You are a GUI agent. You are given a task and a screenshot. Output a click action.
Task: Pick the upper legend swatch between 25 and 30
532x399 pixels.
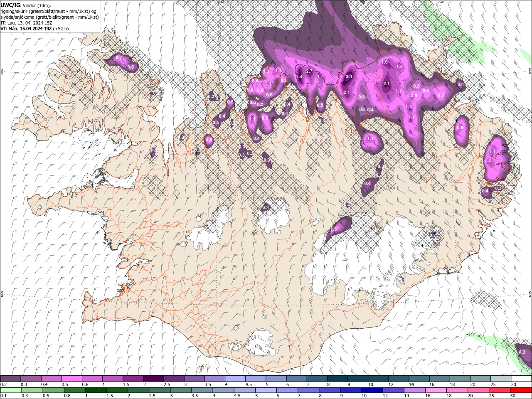(x=501, y=379)
